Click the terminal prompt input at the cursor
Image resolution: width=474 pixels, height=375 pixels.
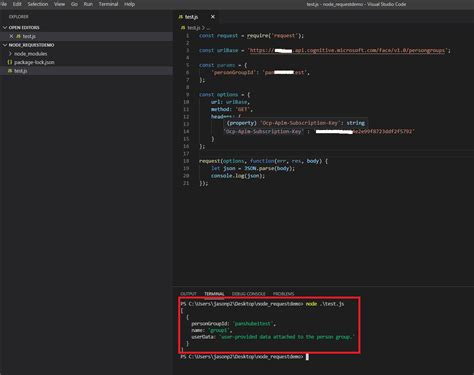307,357
